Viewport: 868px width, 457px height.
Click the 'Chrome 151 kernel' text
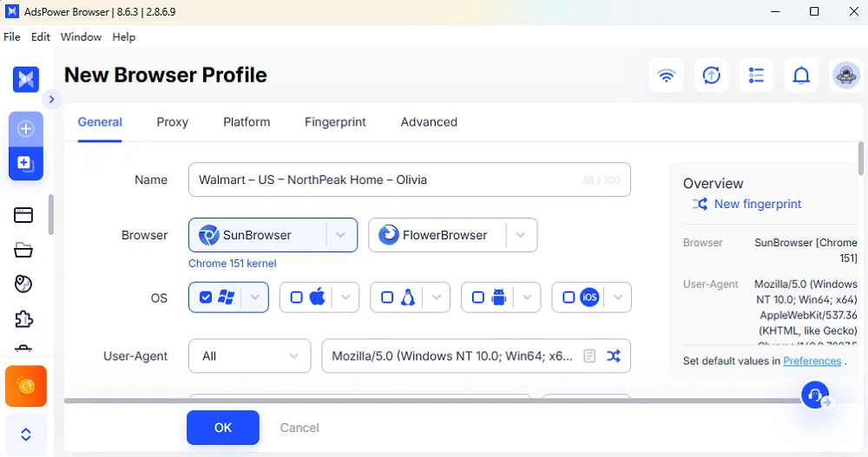coord(232,264)
